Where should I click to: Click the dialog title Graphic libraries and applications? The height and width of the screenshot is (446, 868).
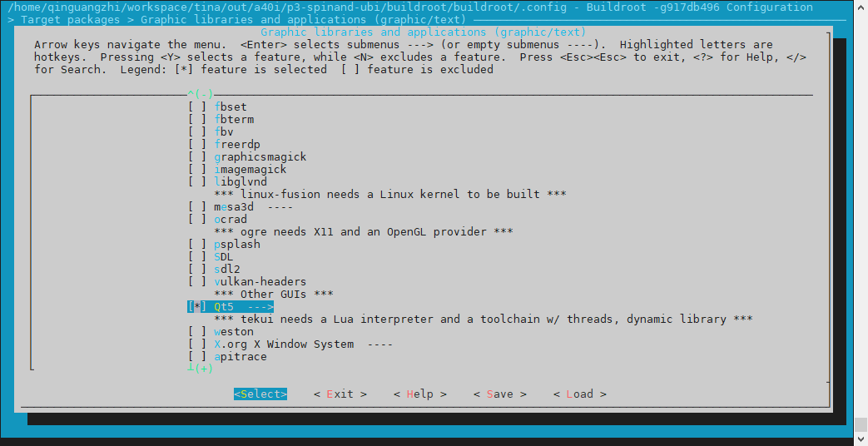pos(424,32)
